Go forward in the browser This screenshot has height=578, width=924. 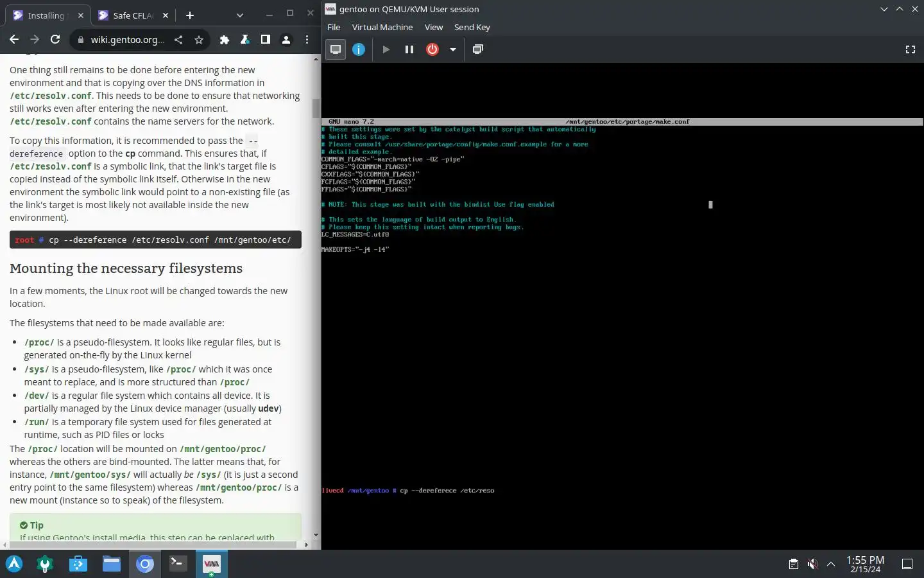(x=35, y=40)
